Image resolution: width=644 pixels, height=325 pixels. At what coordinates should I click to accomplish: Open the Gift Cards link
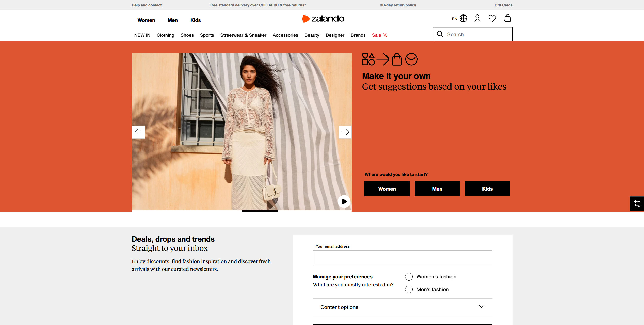click(x=504, y=5)
